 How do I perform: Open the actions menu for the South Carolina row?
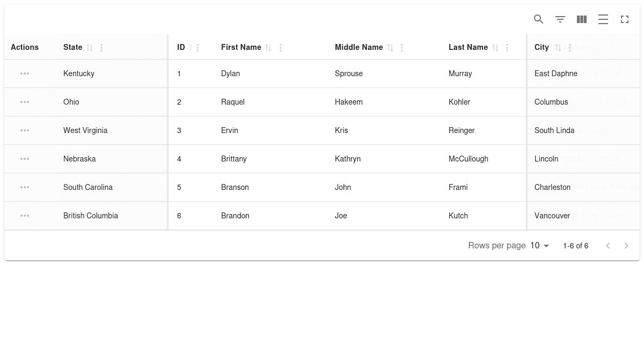tap(25, 187)
